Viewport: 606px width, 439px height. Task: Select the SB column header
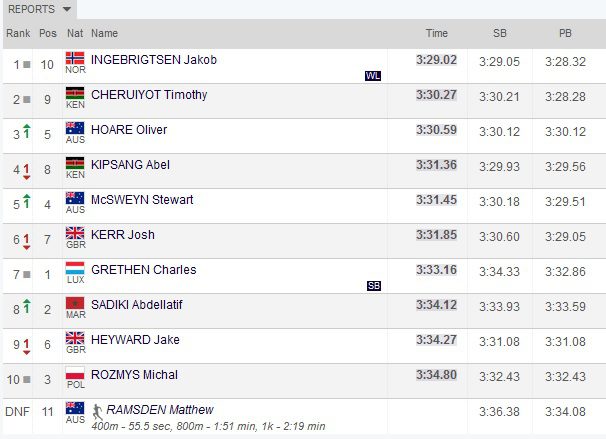(500, 33)
